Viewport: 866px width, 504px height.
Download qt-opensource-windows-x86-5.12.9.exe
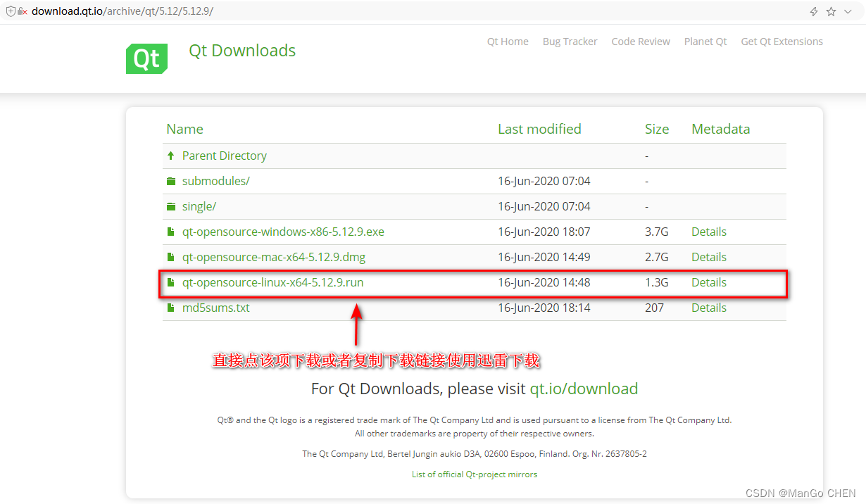pyautogui.click(x=283, y=232)
